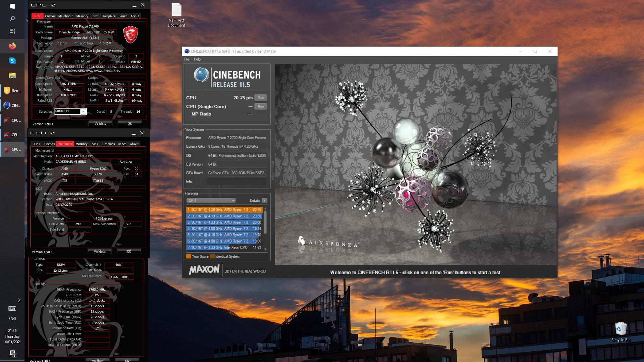This screenshot has height=362, width=644.
Task: Open Bench tab in top CPU-Z
Action: click(123, 16)
